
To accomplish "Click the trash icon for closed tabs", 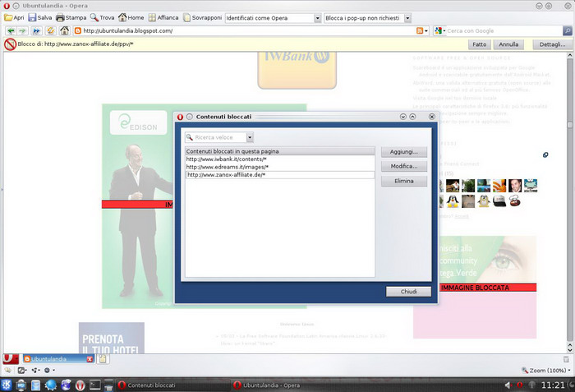I will (x=103, y=359).
